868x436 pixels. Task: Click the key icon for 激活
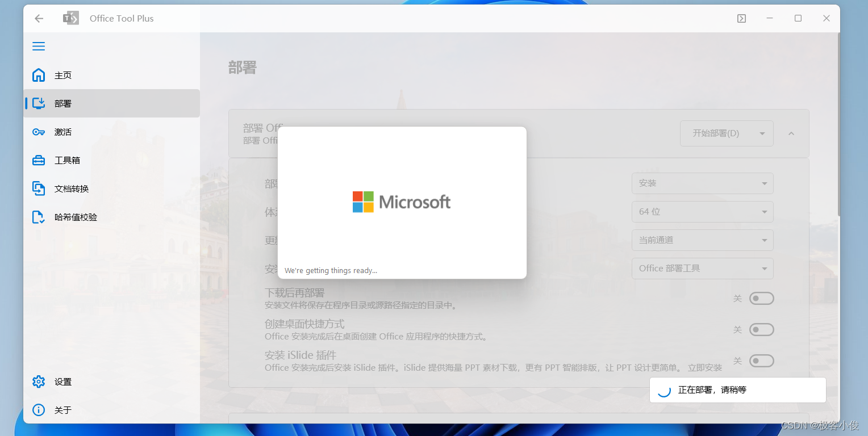tap(39, 132)
